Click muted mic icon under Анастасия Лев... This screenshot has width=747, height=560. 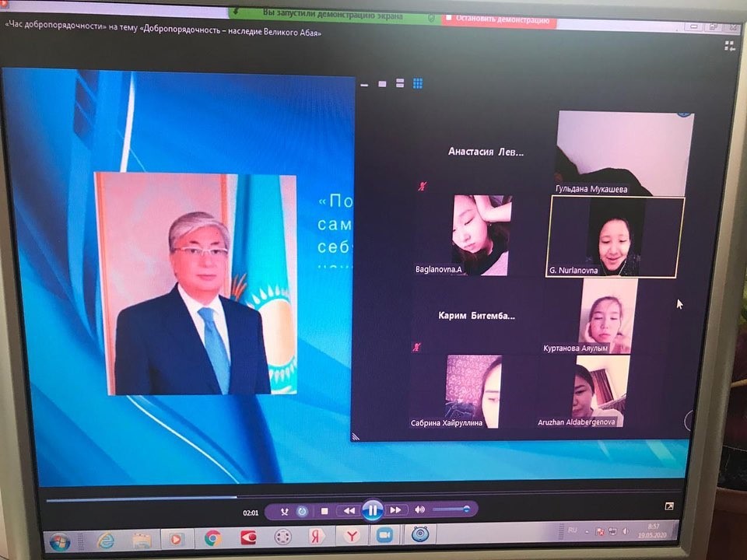[422, 186]
